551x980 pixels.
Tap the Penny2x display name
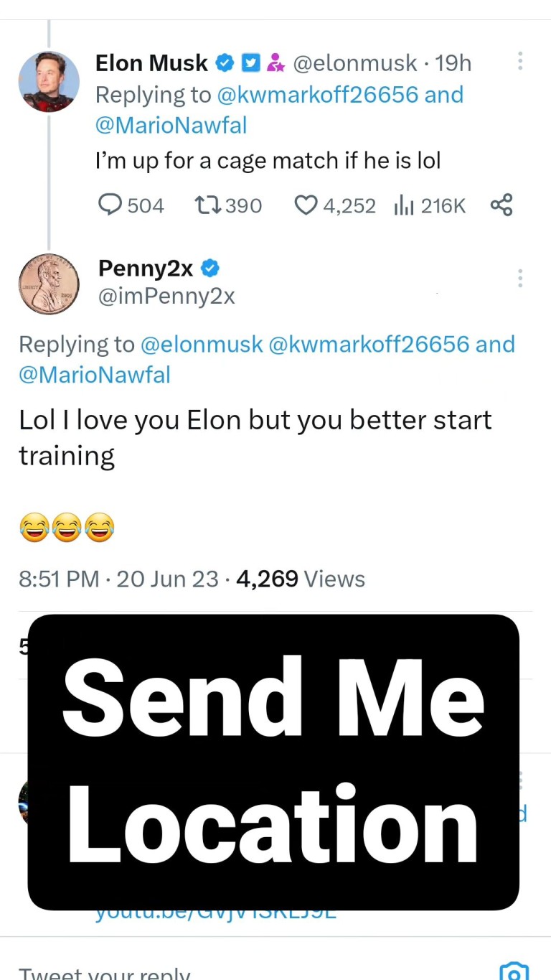point(146,269)
